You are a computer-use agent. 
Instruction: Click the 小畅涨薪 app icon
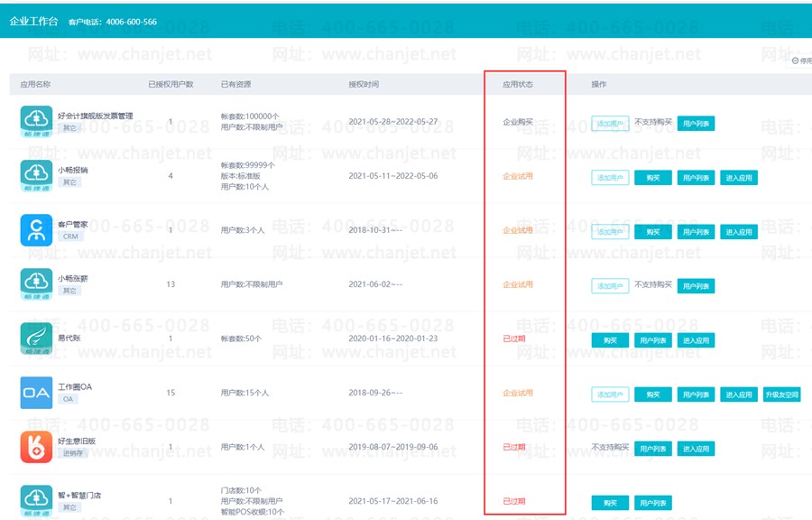pos(36,283)
